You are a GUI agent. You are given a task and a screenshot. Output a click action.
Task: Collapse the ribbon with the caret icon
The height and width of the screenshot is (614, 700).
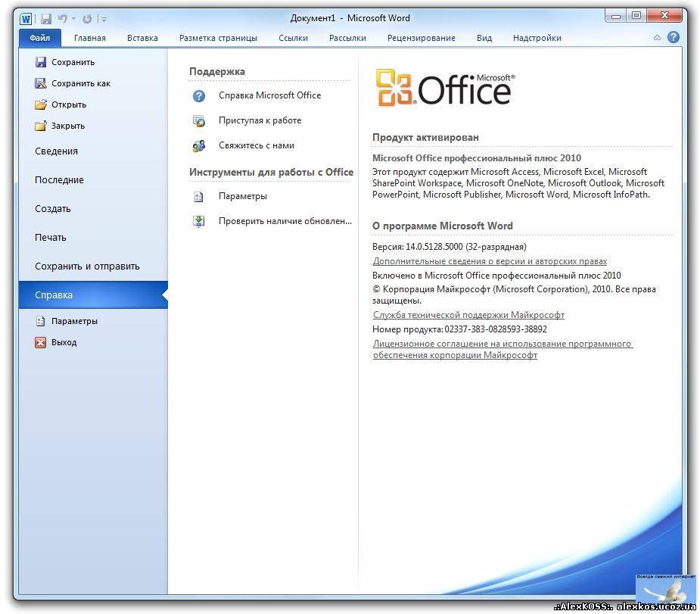click(657, 38)
